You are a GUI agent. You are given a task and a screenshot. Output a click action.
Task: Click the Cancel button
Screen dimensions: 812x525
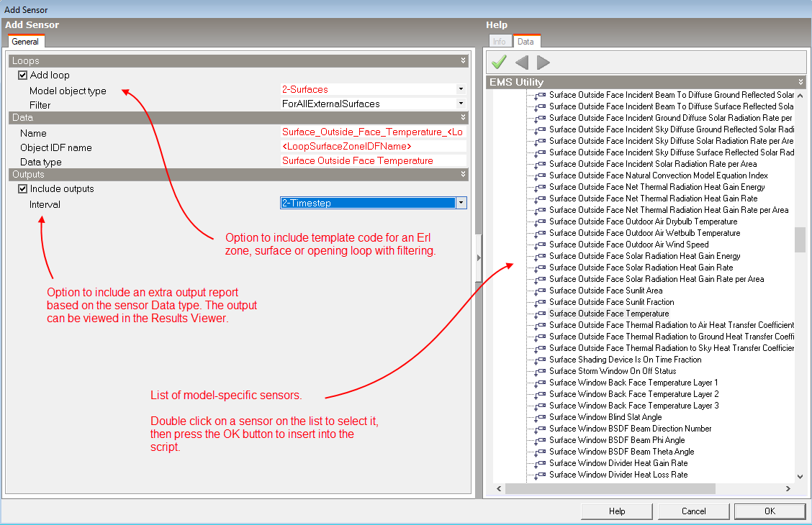[693, 511]
